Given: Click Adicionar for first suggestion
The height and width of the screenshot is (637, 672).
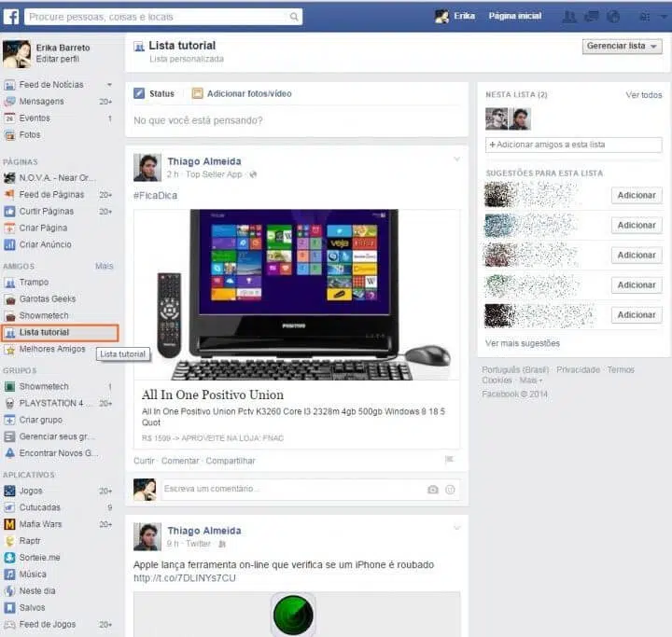Looking at the screenshot, I should [x=637, y=195].
